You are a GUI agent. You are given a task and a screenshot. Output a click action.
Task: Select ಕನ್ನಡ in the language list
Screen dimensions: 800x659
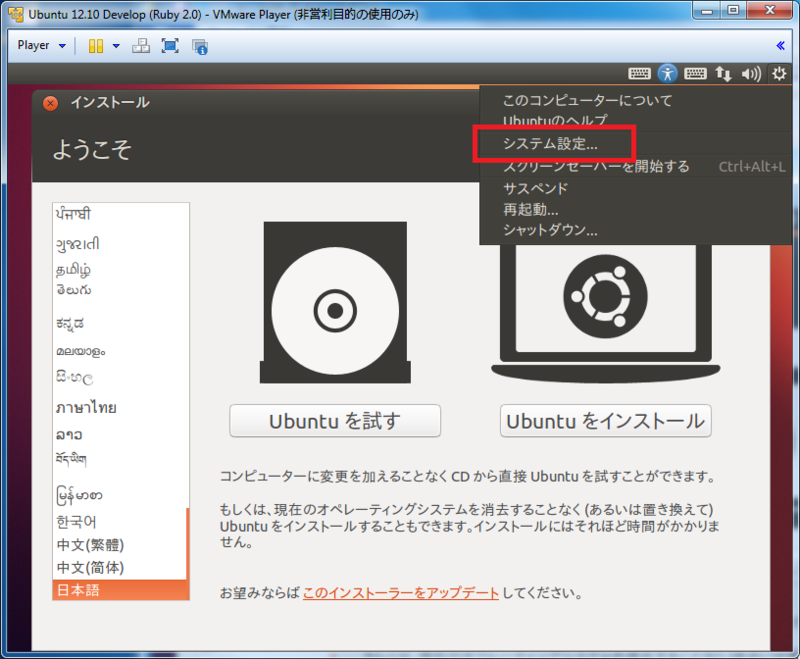click(119, 324)
